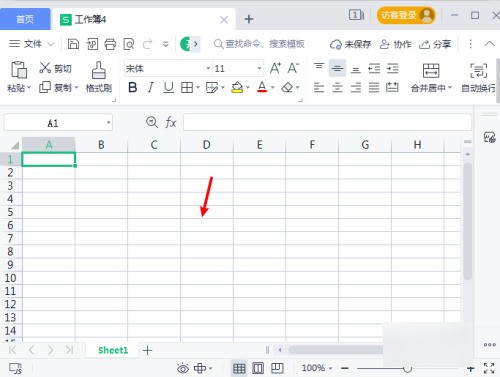
Task: Click the eye protection mode icon
Action: [183, 368]
